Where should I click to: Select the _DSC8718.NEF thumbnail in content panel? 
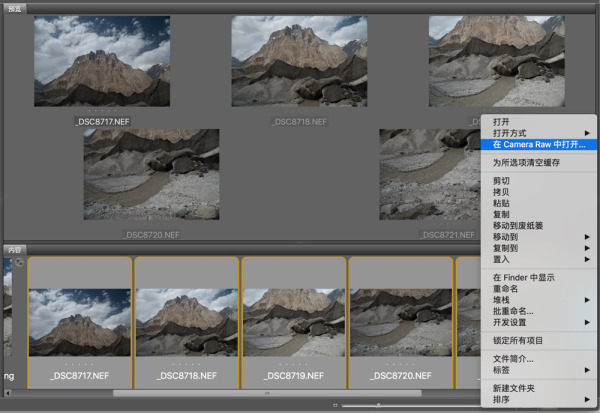[187, 322]
